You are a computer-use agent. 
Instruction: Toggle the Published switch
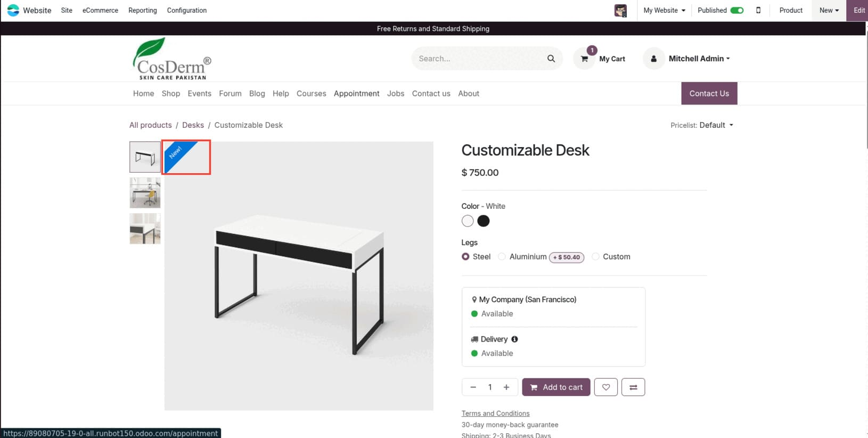(737, 10)
